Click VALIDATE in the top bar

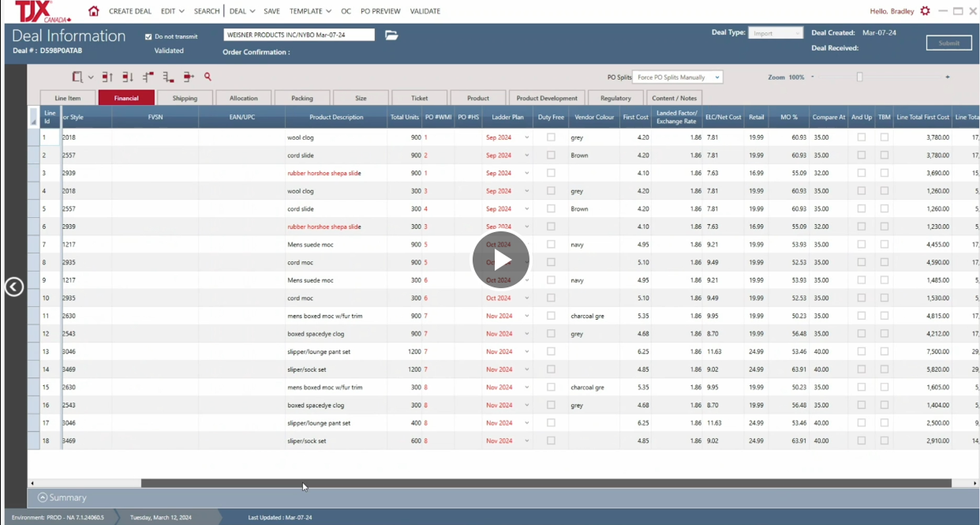[425, 11]
